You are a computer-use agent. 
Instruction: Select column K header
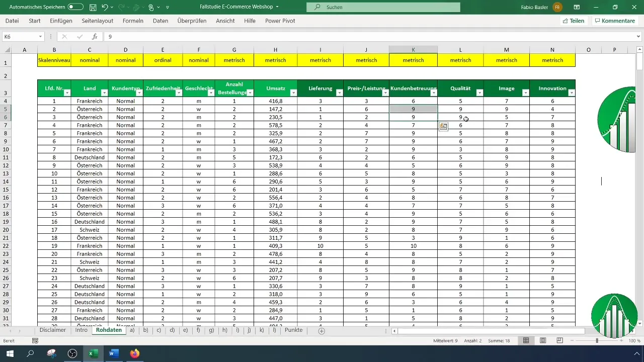click(413, 50)
